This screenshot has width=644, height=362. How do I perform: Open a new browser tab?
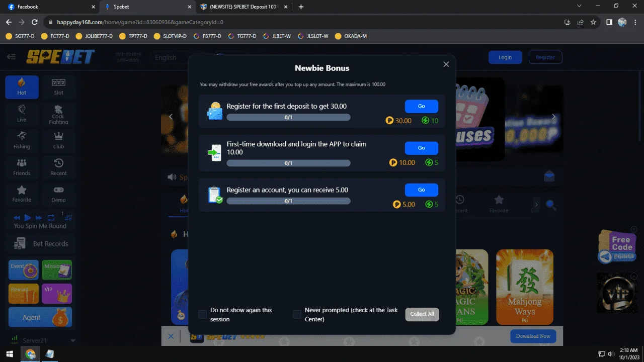[301, 7]
